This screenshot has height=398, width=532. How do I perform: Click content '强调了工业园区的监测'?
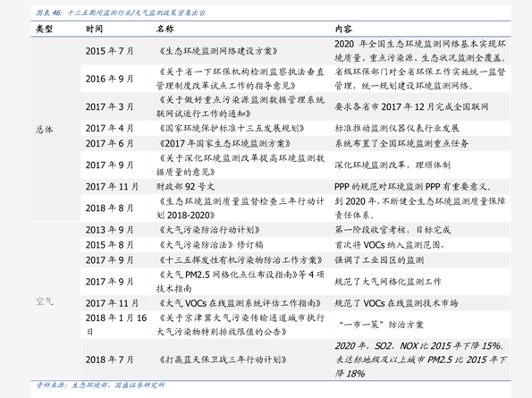[379, 260]
